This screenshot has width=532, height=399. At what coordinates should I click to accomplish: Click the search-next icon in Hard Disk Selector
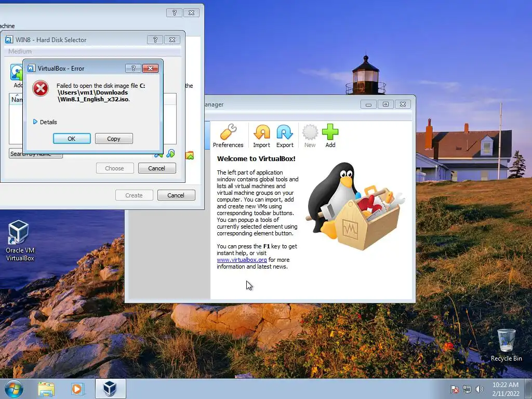170,154
